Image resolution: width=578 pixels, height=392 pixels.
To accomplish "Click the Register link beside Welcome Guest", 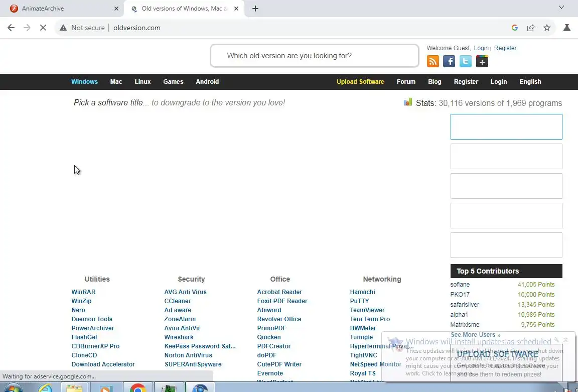I will 505,48.
